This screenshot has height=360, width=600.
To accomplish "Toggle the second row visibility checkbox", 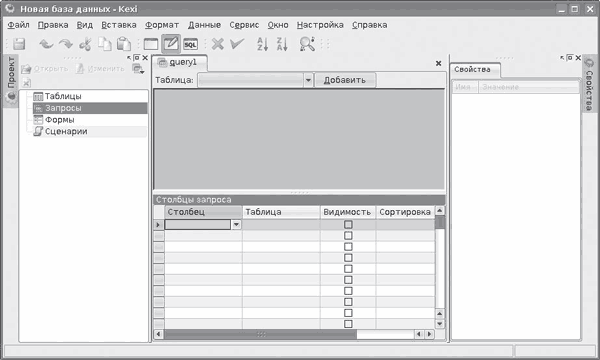I will (348, 236).
